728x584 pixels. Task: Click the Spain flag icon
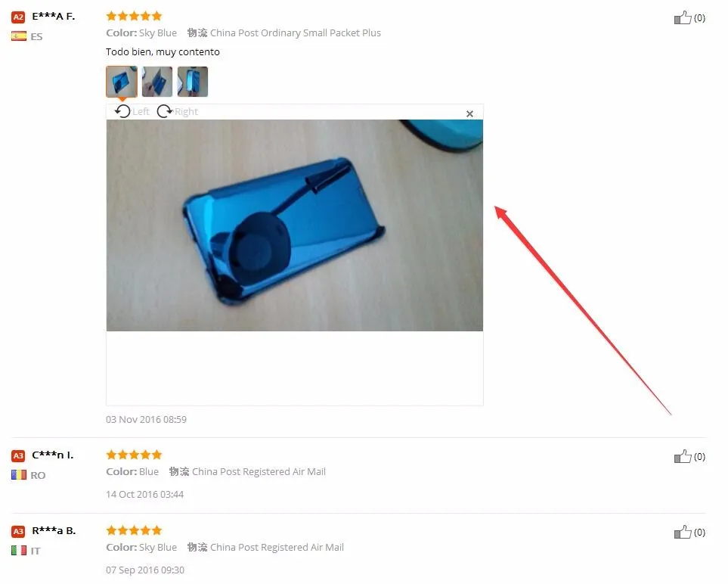pos(19,36)
